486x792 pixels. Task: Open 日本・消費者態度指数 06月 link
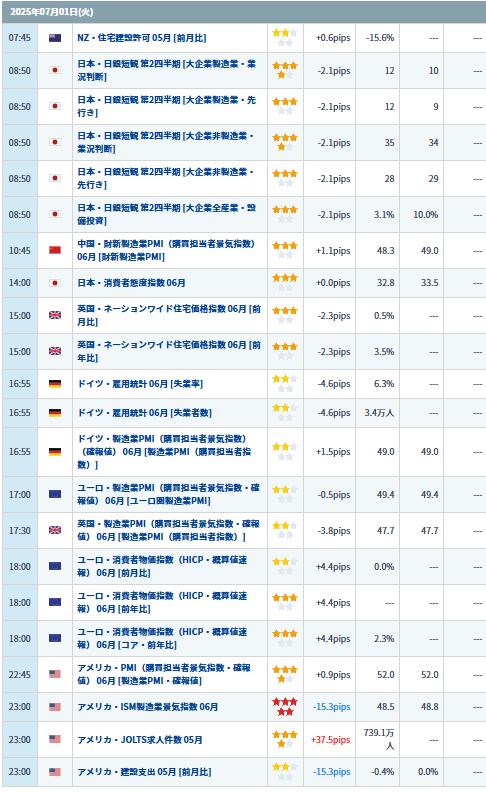coord(131,283)
